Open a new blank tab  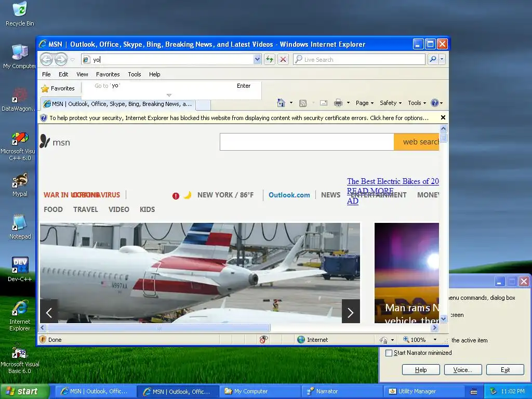203,104
